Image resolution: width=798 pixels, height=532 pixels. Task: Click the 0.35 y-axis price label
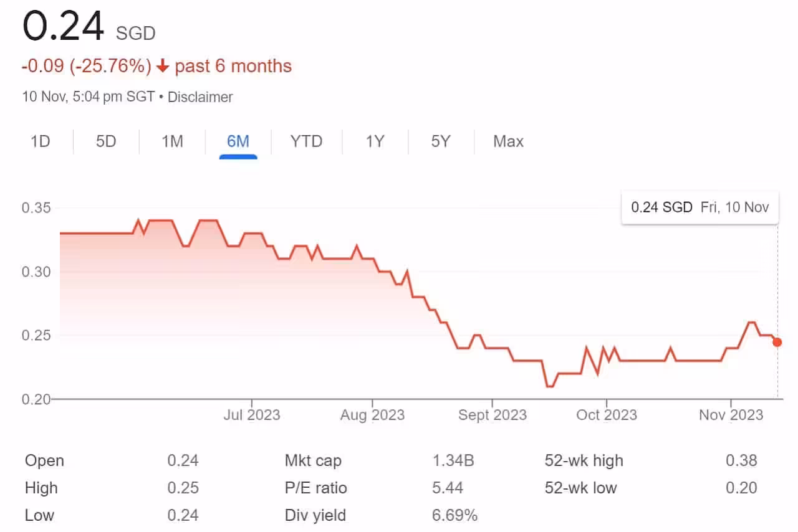[37, 208]
